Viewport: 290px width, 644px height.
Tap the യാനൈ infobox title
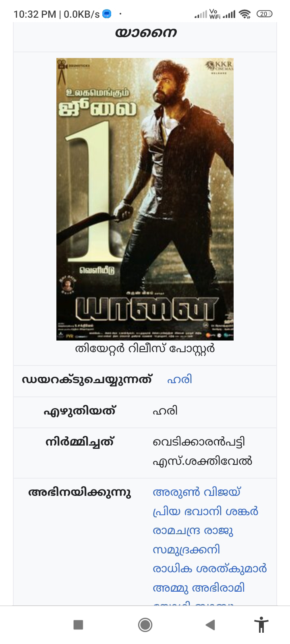tap(145, 32)
